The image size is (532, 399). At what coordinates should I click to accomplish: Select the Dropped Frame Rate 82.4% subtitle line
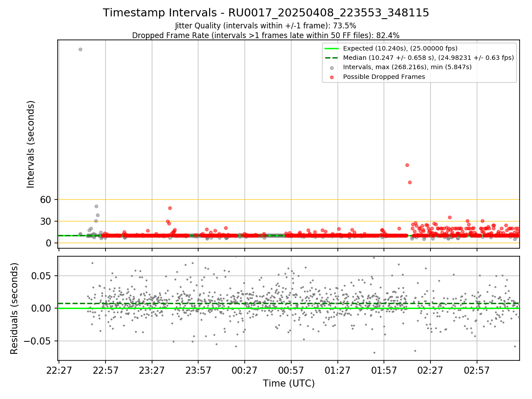click(266, 35)
